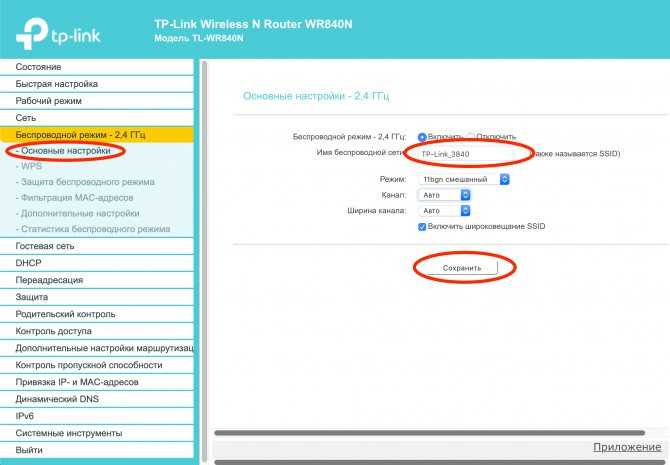
Task: Open Фильтрация MAC-адресов
Action: click(74, 198)
